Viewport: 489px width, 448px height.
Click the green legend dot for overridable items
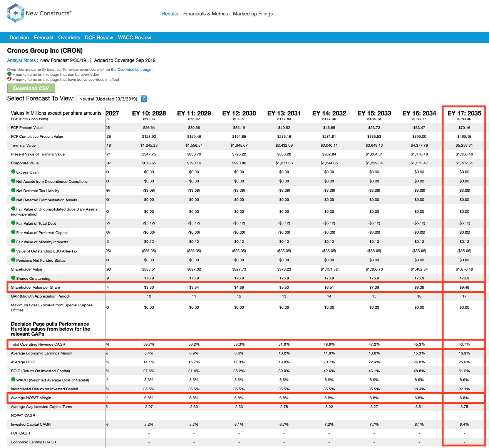click(9, 74)
